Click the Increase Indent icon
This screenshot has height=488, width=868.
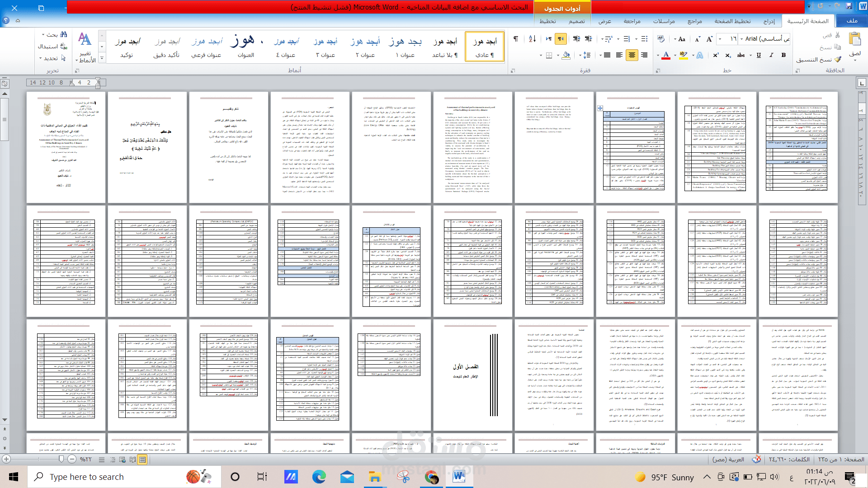[x=576, y=39]
